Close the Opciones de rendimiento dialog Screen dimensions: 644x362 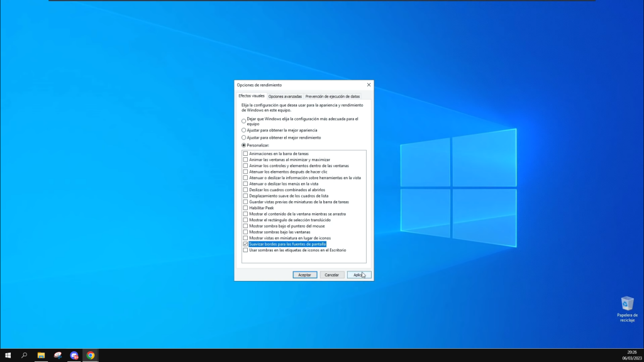tap(369, 85)
